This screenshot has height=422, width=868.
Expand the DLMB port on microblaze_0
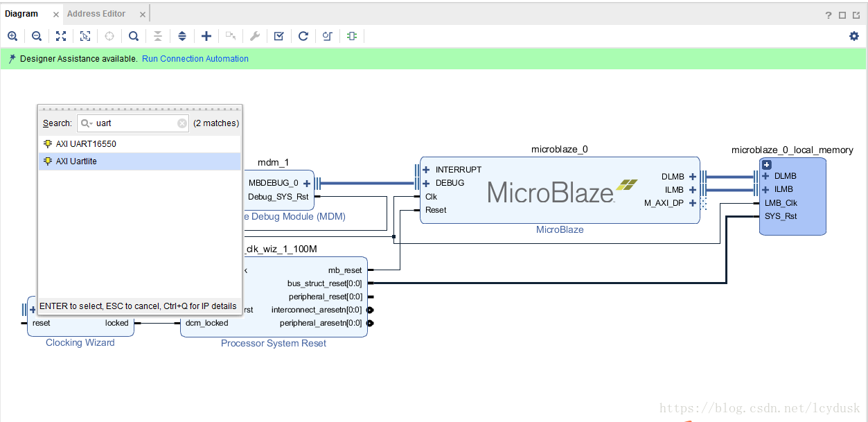(x=693, y=177)
